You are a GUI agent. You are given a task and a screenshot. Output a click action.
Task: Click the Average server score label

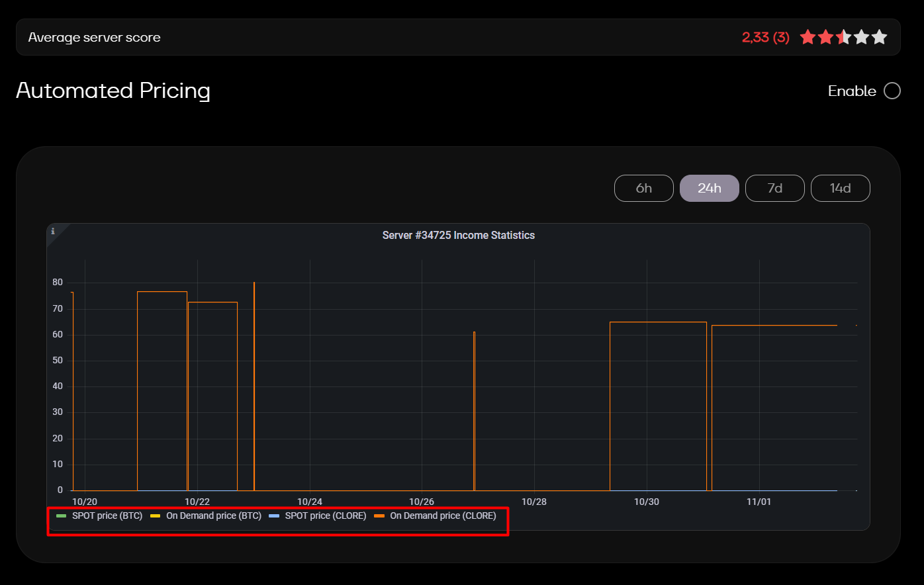94,37
